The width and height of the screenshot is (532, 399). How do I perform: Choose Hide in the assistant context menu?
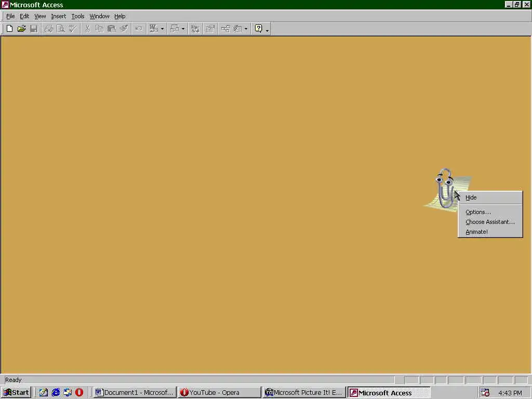point(490,197)
